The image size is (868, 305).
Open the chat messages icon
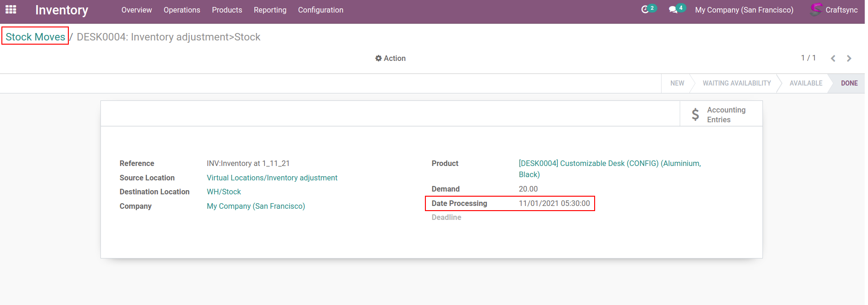673,10
